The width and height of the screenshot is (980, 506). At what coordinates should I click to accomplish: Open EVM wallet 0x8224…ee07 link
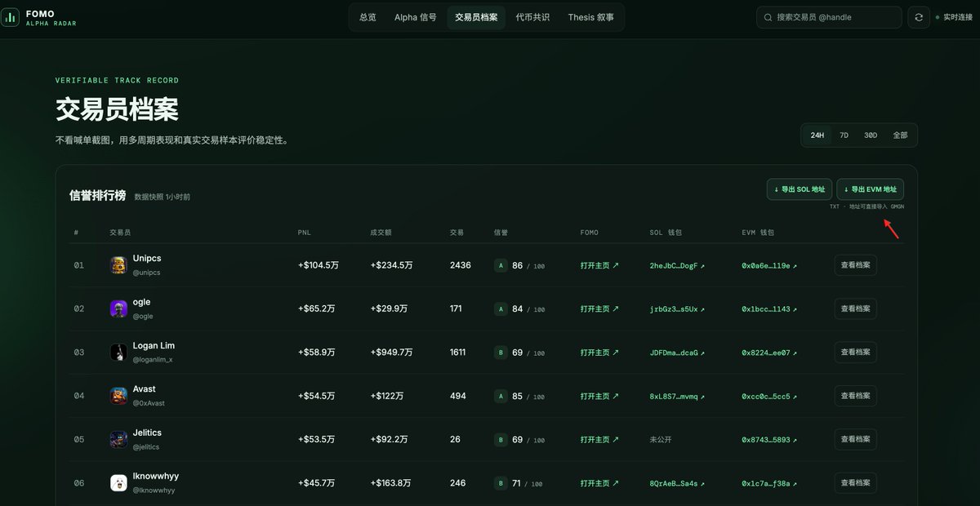coord(769,353)
